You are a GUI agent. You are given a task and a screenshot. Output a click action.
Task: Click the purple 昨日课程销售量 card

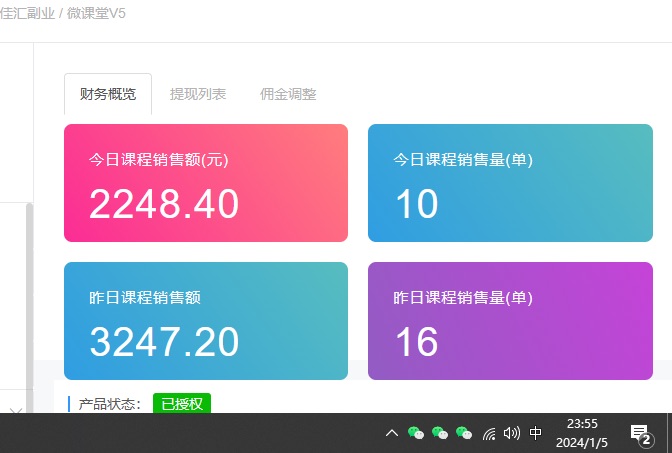pyautogui.click(x=509, y=321)
